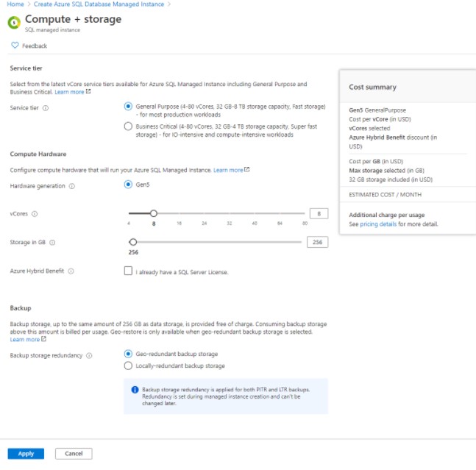Click the Cost summary heading
Image resolution: width=476 pixels, height=470 pixels.
coord(372,87)
